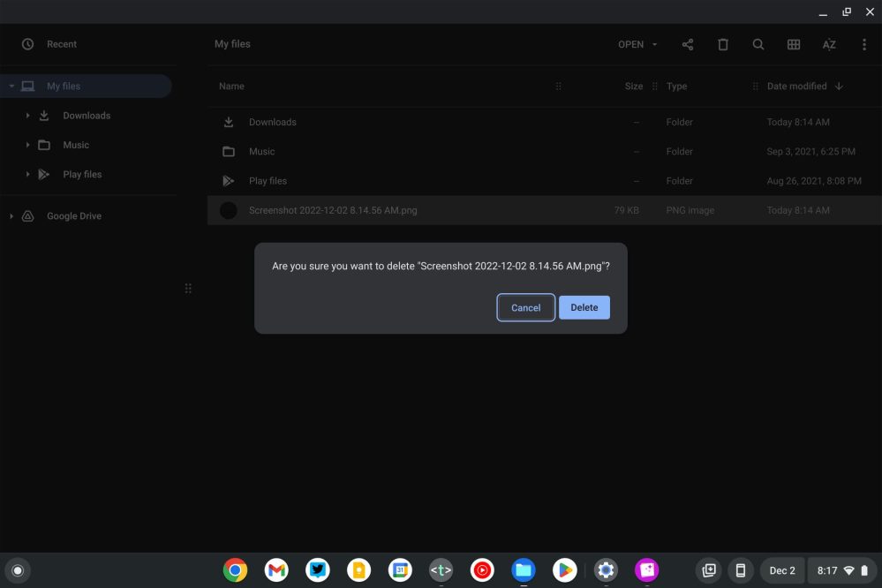Viewport: 882px width, 588px height.
Task: Select Play files in the sidebar
Action: click(81, 175)
